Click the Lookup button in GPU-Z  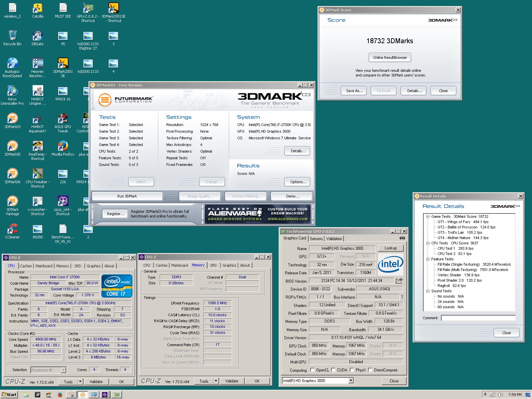click(391, 248)
